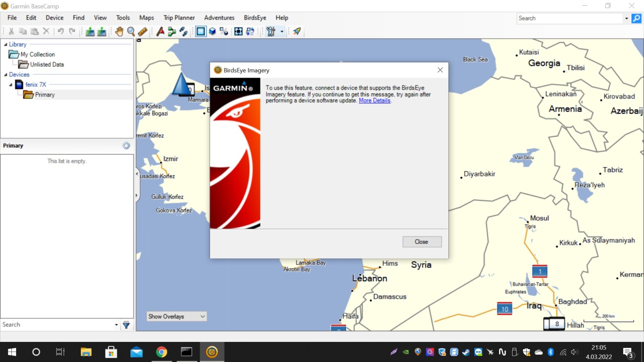644x362 pixels.
Task: Select the New Waypoint flag tool
Action: coord(160,31)
